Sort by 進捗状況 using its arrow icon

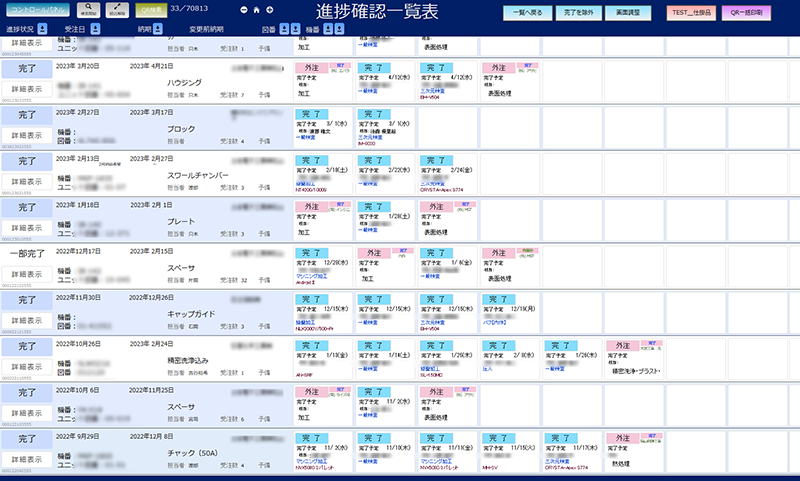click(42, 29)
